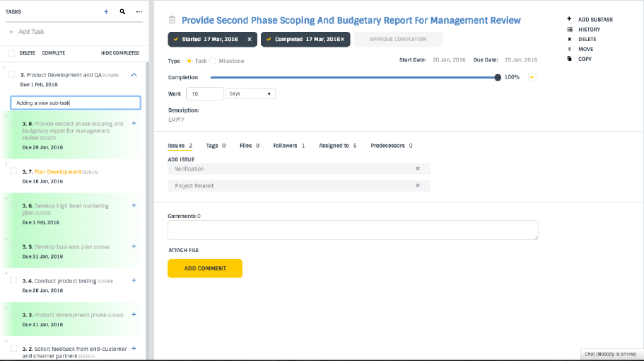The height and width of the screenshot is (361, 644).
Task: Check the Develop business plan checkbox
Action: pyautogui.click(x=13, y=246)
